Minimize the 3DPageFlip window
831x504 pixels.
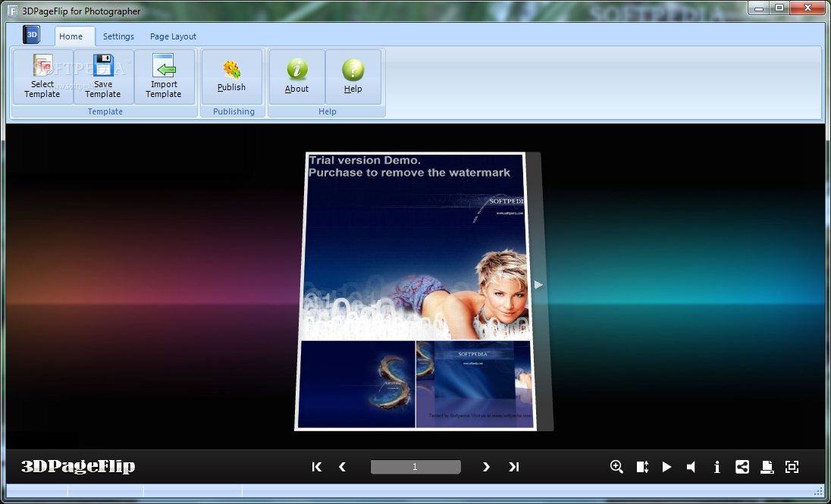click(759, 8)
